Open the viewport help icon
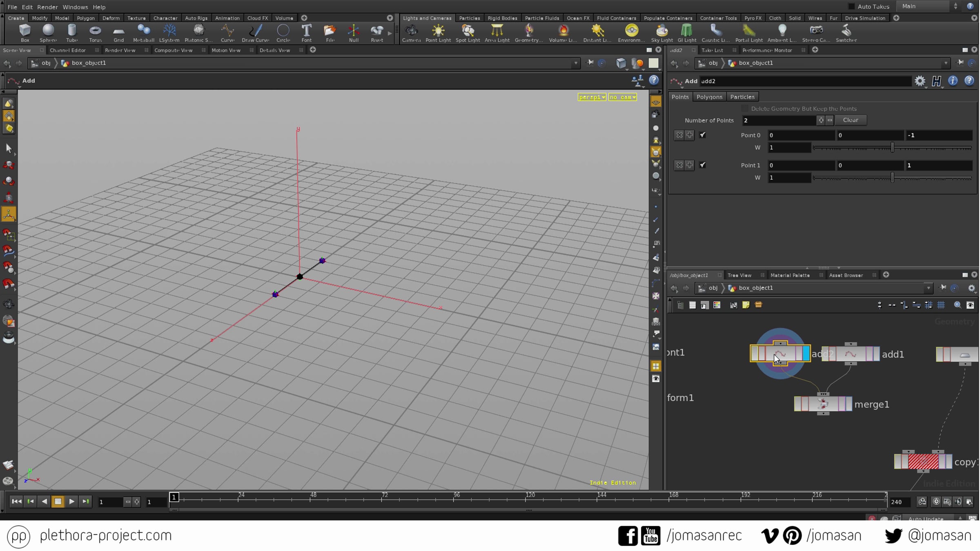Image resolution: width=980 pixels, height=551 pixels. pos(654,80)
